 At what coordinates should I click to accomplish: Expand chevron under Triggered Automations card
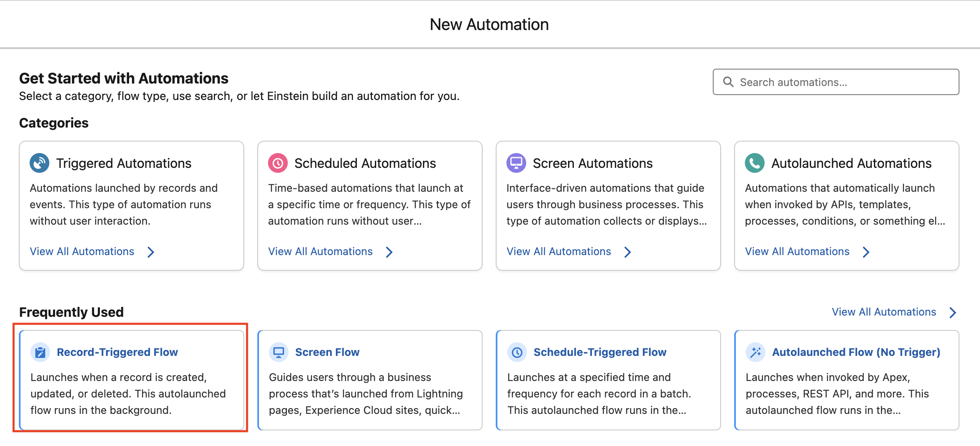(151, 252)
